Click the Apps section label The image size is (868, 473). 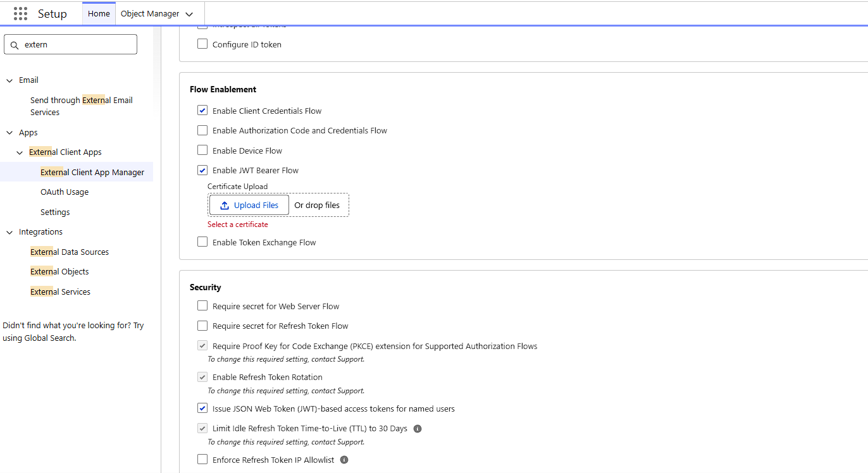point(28,133)
